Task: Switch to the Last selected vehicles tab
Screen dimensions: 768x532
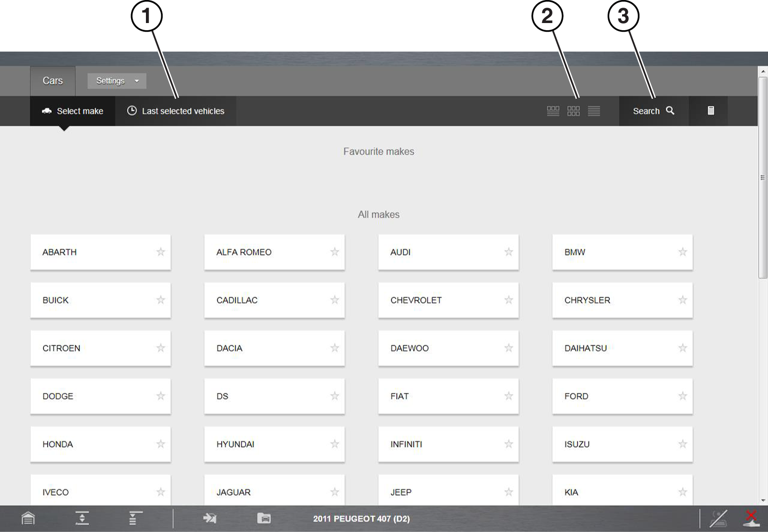Action: point(176,111)
